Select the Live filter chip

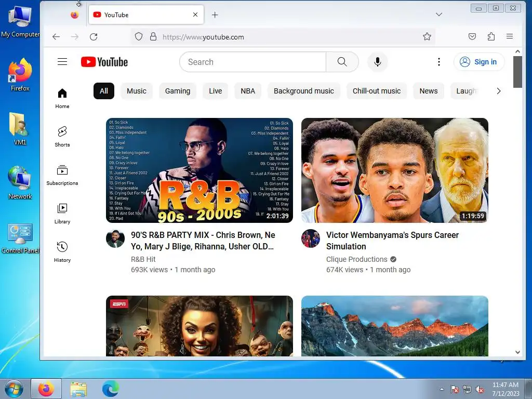pos(216,91)
